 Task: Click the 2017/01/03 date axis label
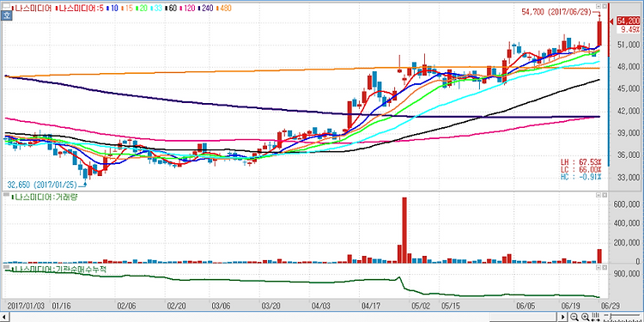pyautogui.click(x=26, y=306)
